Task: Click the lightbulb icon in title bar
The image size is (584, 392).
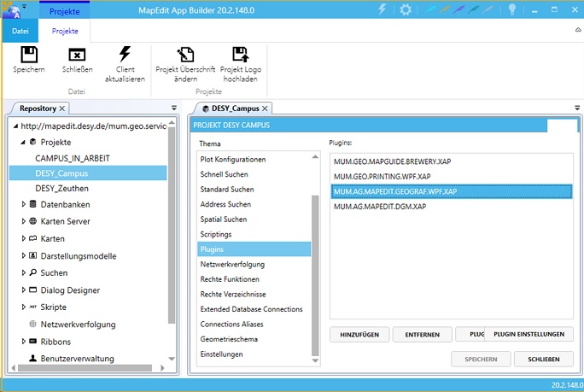Action: 512,10
